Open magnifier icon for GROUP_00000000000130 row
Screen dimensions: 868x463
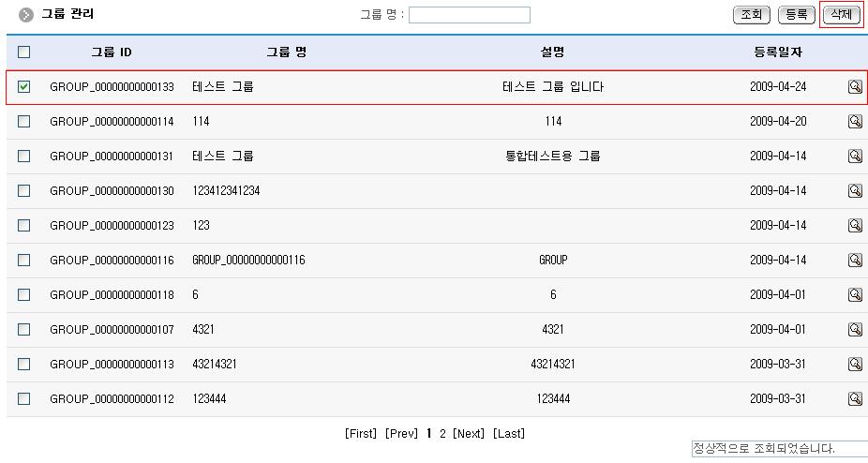click(855, 191)
